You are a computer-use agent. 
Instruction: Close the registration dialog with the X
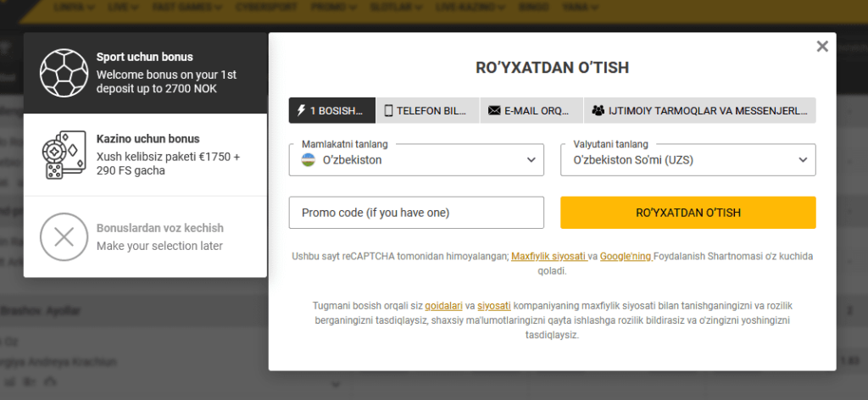pyautogui.click(x=822, y=47)
